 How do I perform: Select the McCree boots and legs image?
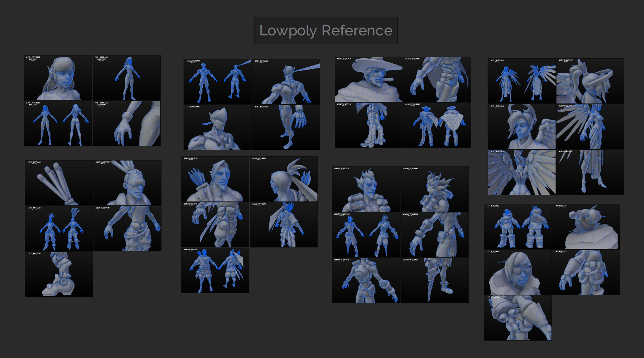coord(369,125)
